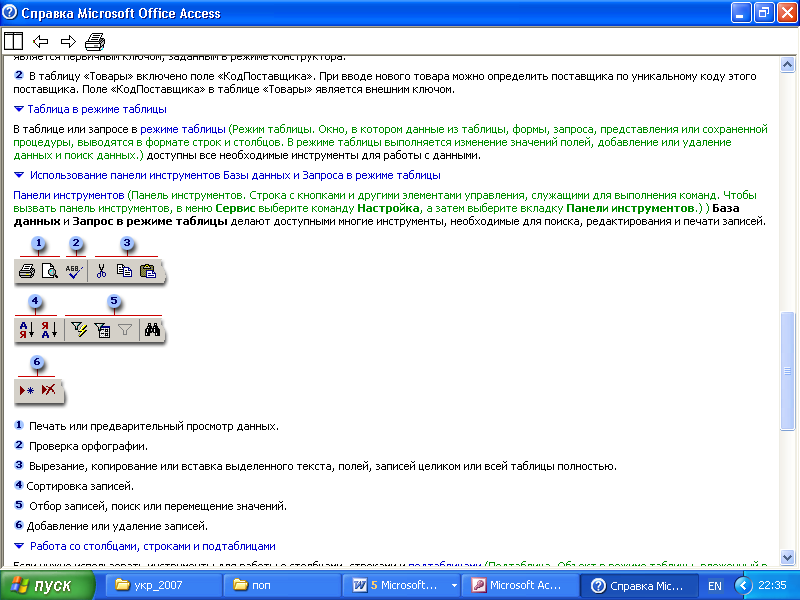Click the bold word 'Настройка' in the definition
The image size is (800, 600).
click(x=388, y=208)
